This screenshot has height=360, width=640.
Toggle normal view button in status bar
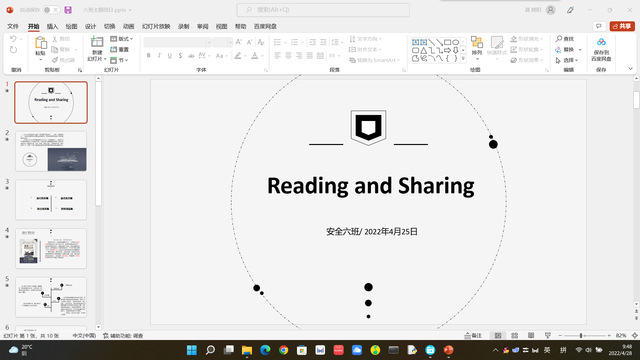(498, 336)
